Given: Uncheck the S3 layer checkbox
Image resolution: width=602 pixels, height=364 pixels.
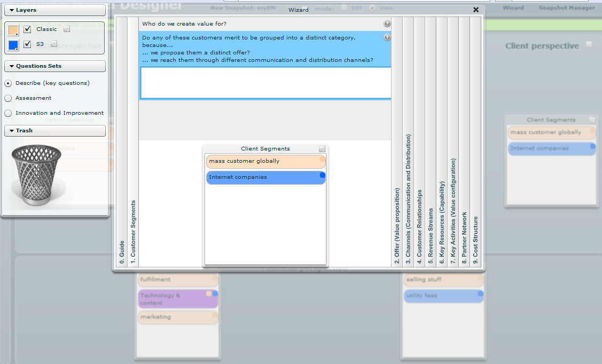Looking at the screenshot, I should 28,44.
